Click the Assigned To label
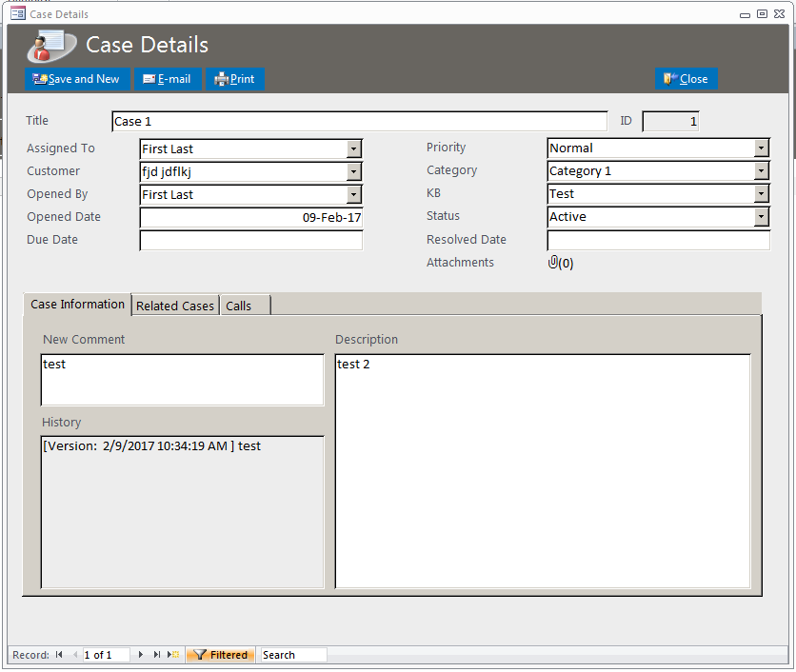 (61, 148)
